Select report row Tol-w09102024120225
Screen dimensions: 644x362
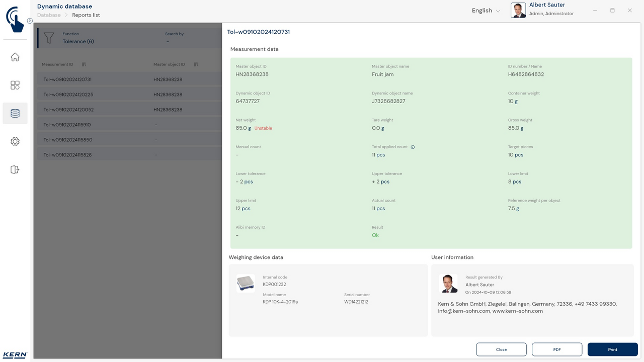tap(68, 95)
